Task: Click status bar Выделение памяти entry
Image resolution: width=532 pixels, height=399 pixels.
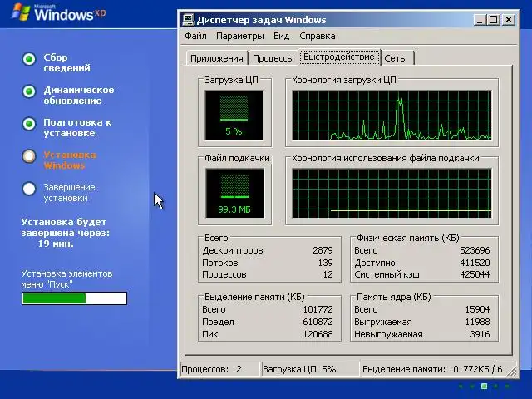Action: (x=434, y=369)
